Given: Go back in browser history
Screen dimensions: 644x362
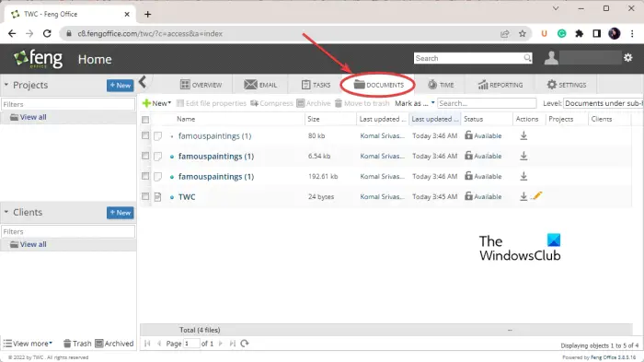Looking at the screenshot, I should (12, 34).
